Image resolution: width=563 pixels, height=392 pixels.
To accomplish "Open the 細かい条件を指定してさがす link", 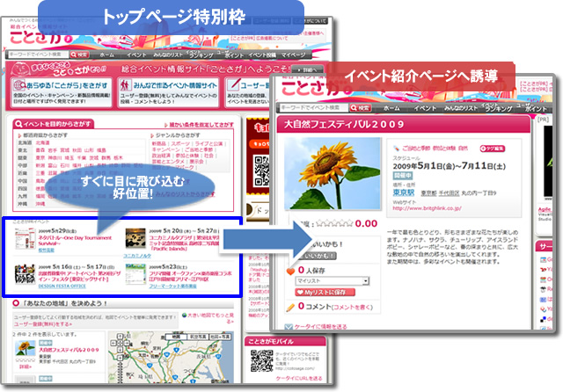I will click(201, 125).
